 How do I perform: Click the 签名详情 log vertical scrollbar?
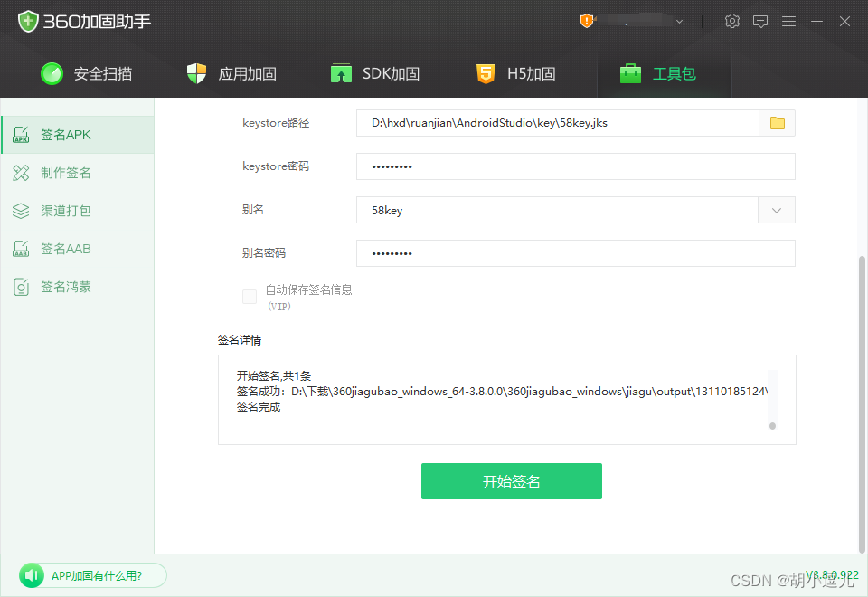pyautogui.click(x=772, y=400)
